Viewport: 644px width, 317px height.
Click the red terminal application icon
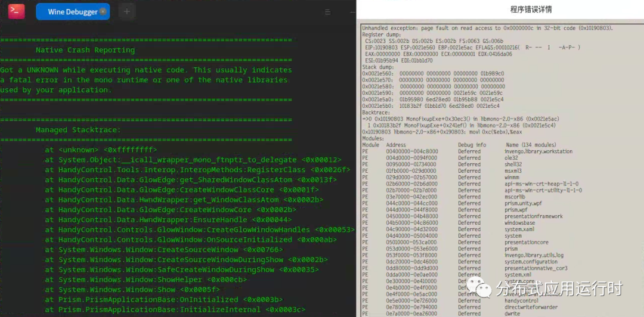(17, 11)
